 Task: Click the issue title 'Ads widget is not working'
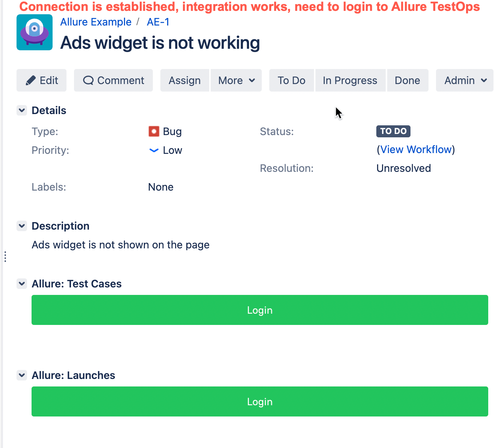coord(160,43)
